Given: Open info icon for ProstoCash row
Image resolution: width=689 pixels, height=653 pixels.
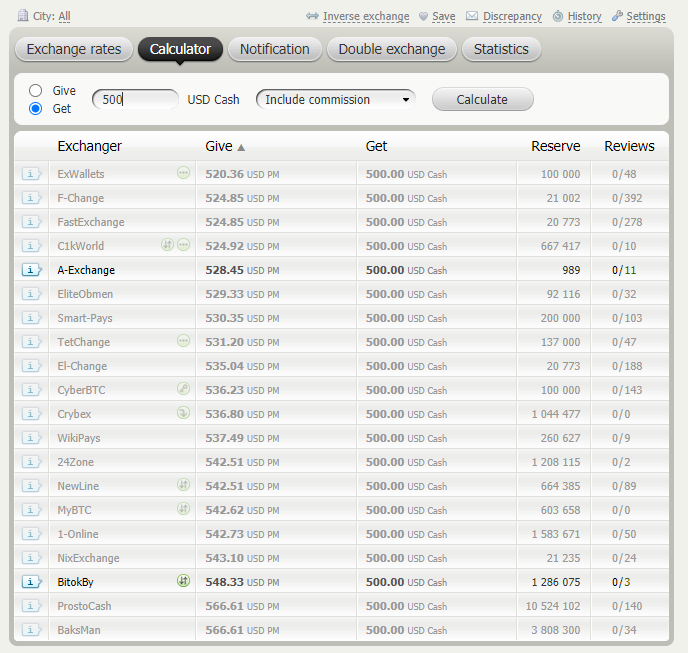Looking at the screenshot, I should pyautogui.click(x=31, y=606).
